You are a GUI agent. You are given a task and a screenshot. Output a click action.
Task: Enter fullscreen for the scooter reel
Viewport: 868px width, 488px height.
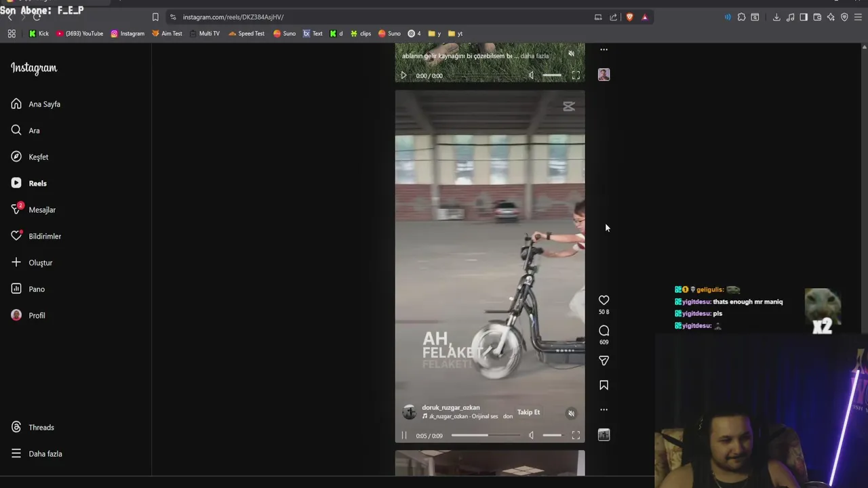[576, 435]
